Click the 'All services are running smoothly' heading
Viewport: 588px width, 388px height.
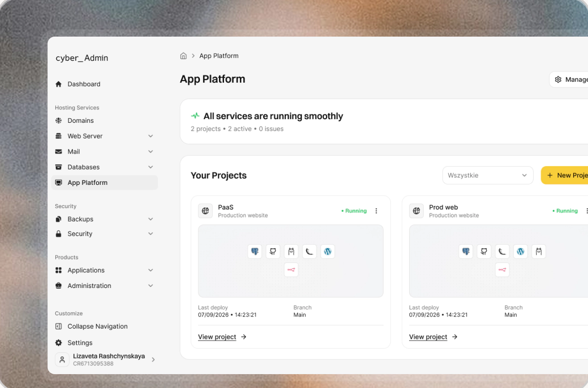pos(273,116)
